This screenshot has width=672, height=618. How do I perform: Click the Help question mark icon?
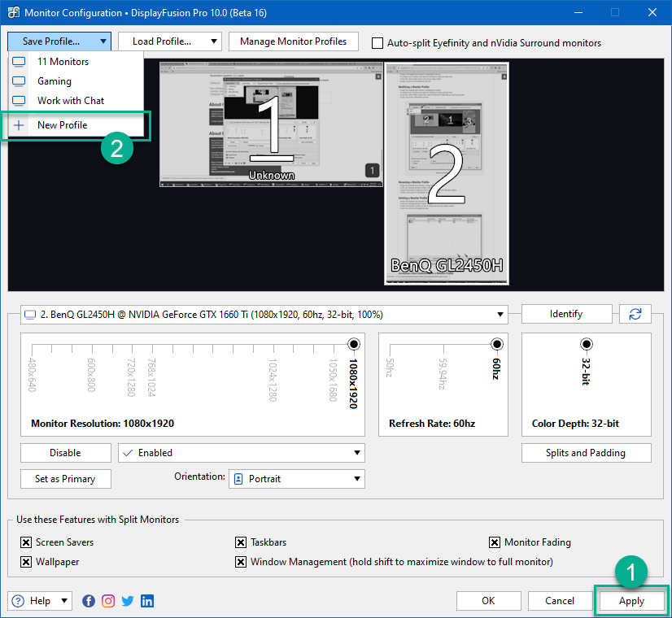(18, 601)
